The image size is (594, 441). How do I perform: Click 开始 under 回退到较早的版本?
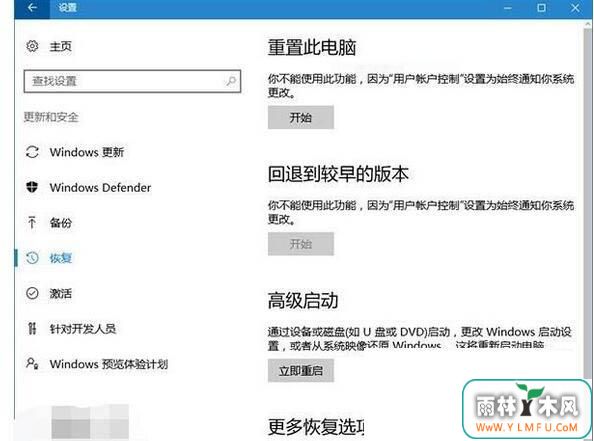pyautogui.click(x=301, y=244)
